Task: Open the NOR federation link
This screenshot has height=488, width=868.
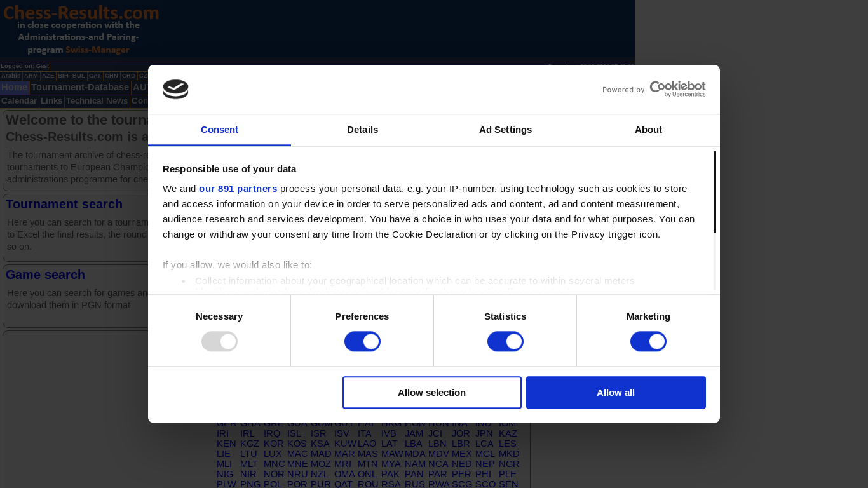Action: click(x=274, y=474)
